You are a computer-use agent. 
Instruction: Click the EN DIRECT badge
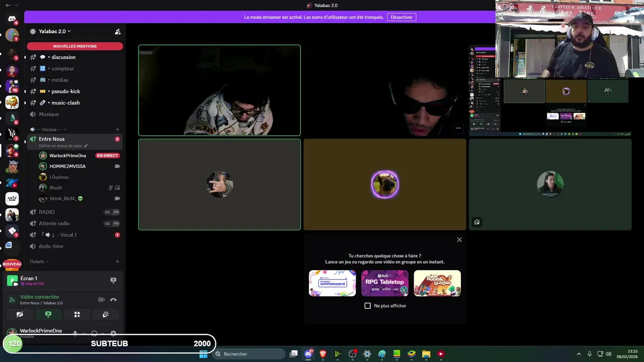coord(108,155)
